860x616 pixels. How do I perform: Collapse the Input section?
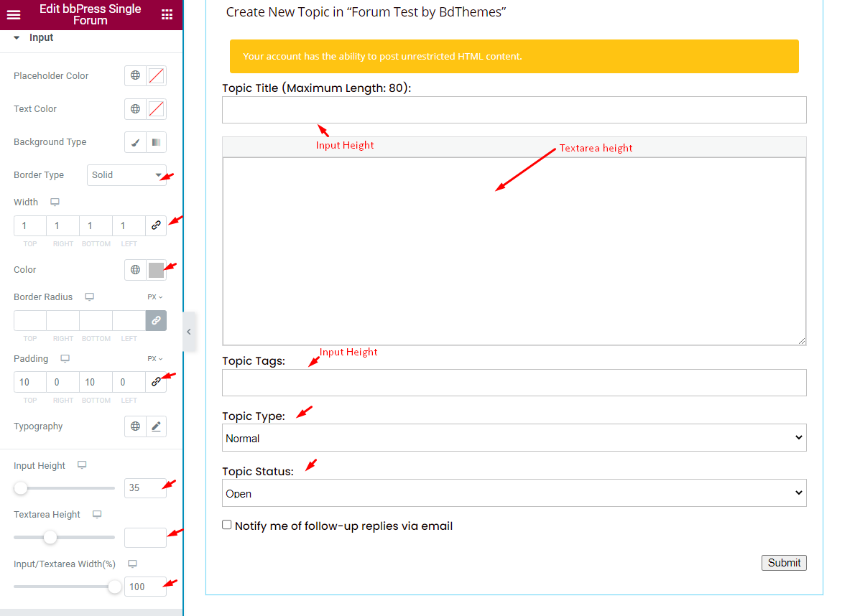coord(17,37)
